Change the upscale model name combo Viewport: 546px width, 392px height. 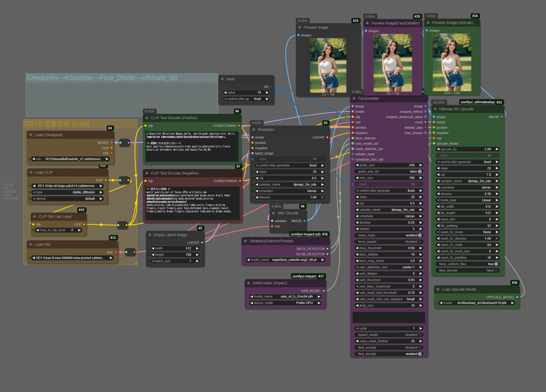coord(477,303)
